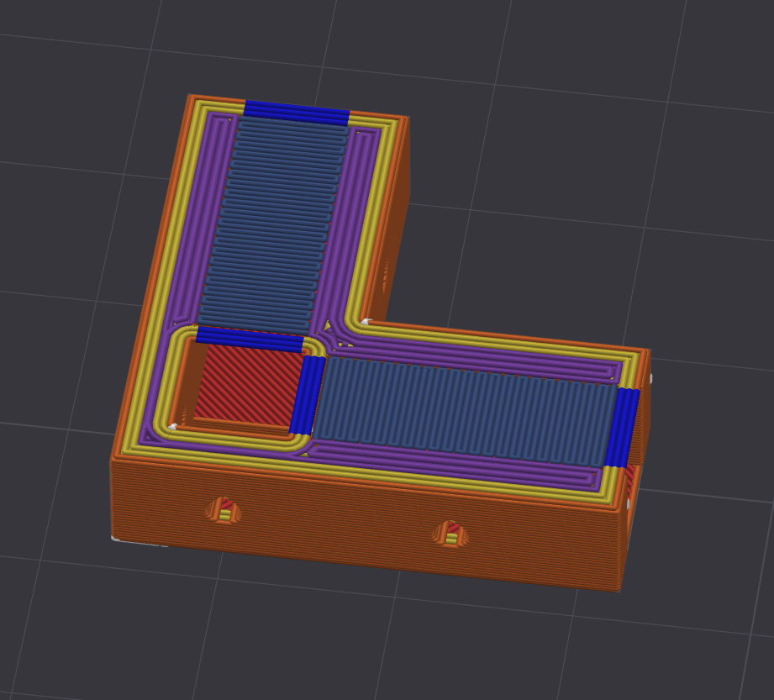Select the bright blue strip at model's top edge

tap(297, 113)
